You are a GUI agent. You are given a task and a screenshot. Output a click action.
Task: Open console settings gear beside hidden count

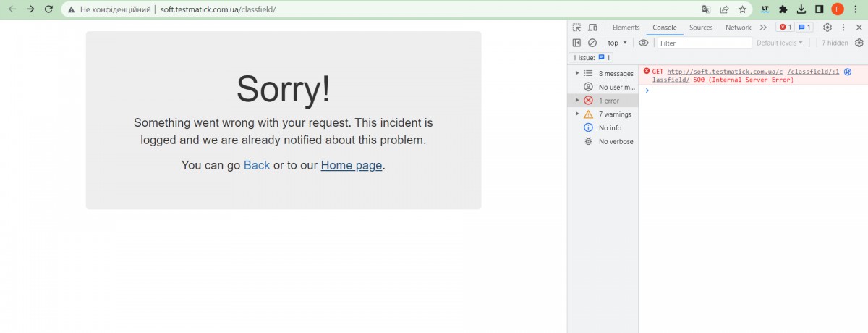click(859, 43)
